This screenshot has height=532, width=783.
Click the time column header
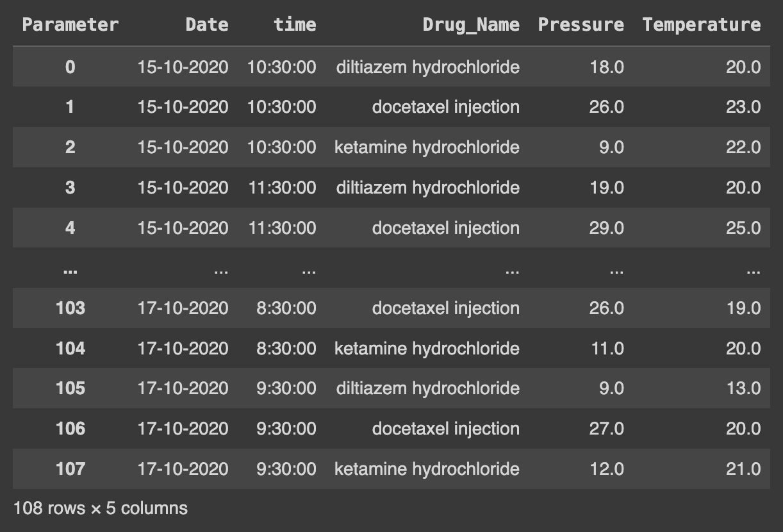(295, 25)
